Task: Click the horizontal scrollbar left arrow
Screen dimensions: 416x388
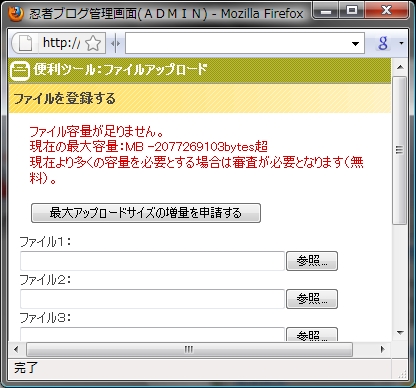Action: click(16, 349)
